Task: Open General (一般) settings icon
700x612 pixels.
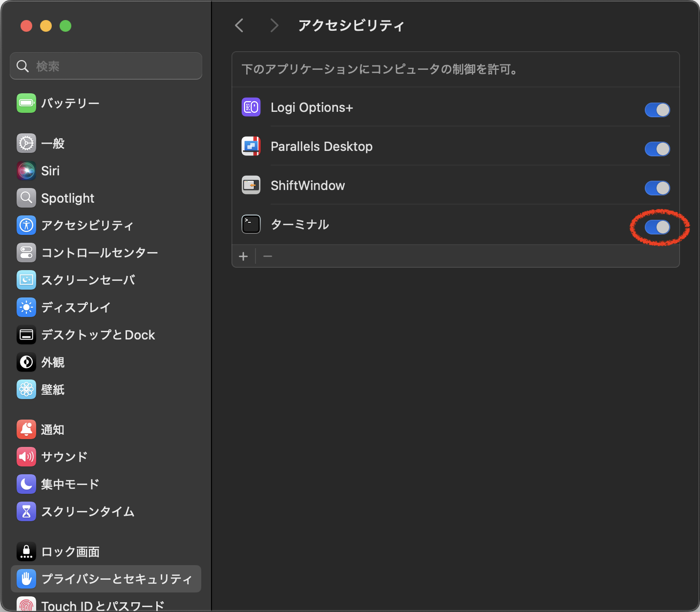Action: (x=26, y=144)
